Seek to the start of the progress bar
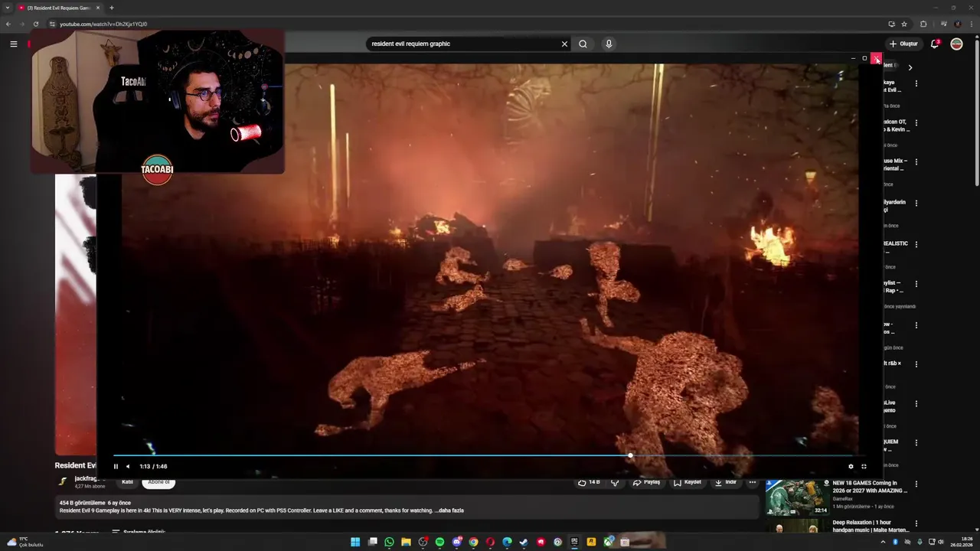This screenshot has height=551, width=980. [x=115, y=455]
